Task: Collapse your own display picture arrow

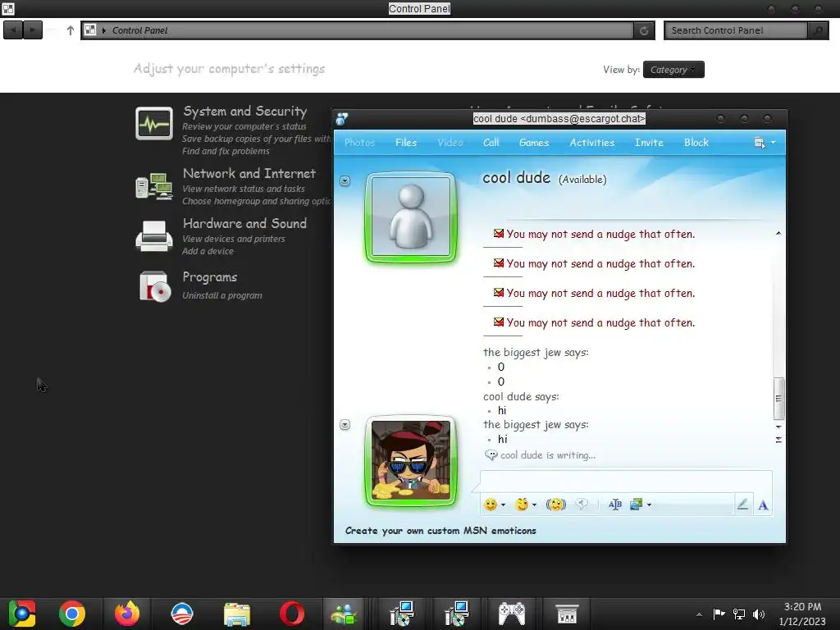Action: click(345, 425)
